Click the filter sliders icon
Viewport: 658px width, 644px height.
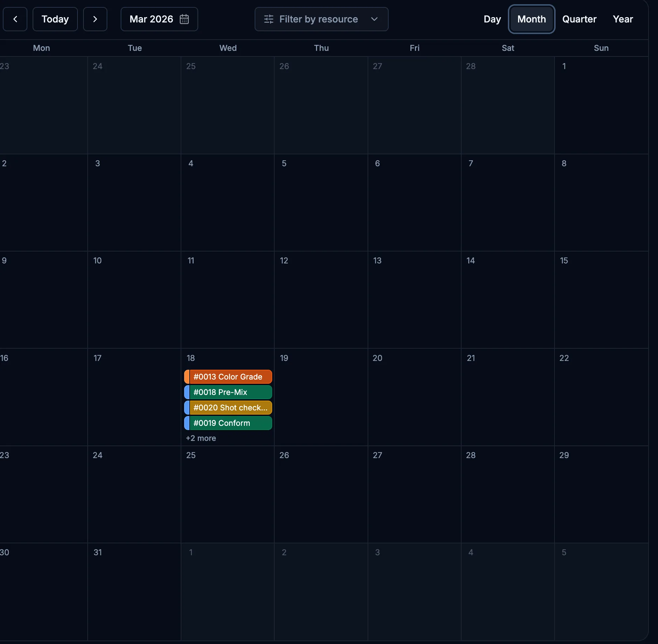tap(269, 19)
